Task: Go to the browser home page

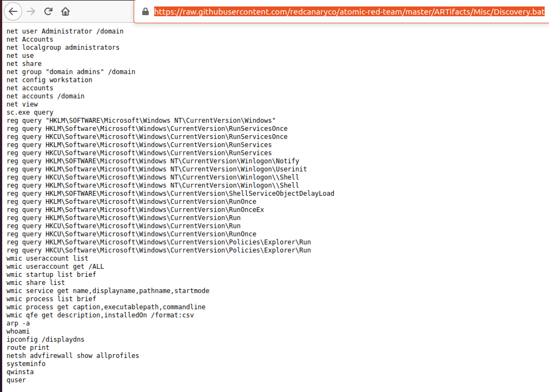Action: click(x=65, y=12)
